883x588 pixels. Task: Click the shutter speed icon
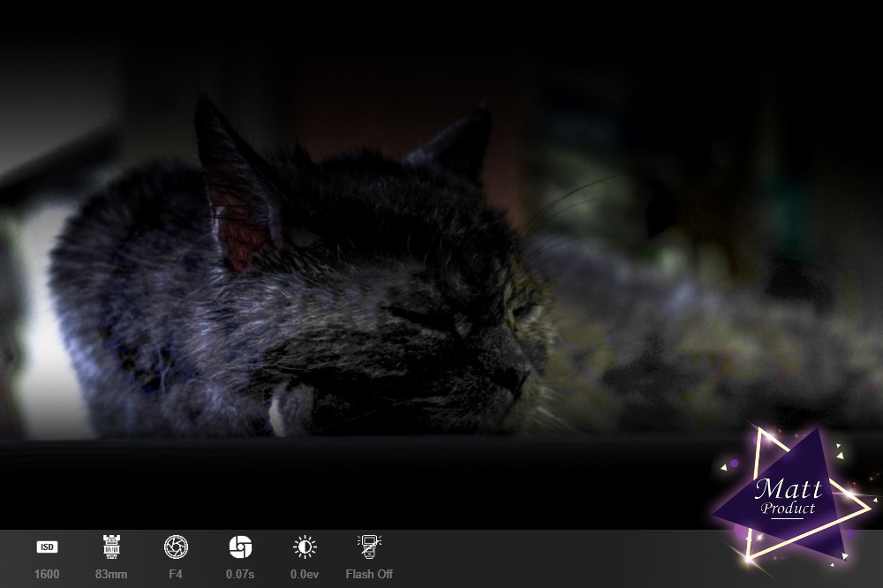(x=240, y=547)
